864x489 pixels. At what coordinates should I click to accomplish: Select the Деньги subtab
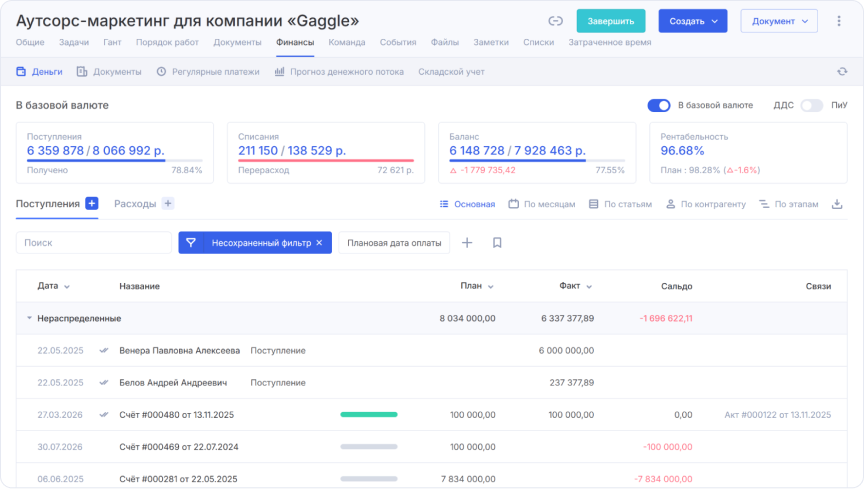39,72
